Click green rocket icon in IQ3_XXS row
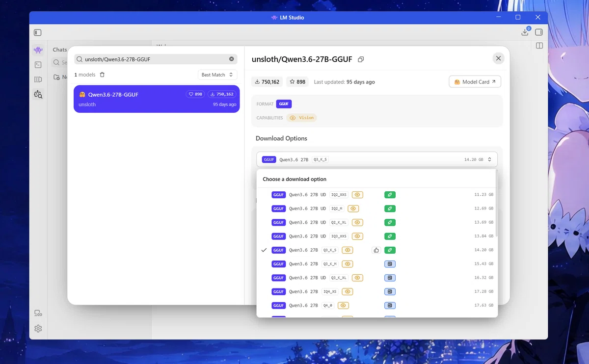 click(x=390, y=236)
